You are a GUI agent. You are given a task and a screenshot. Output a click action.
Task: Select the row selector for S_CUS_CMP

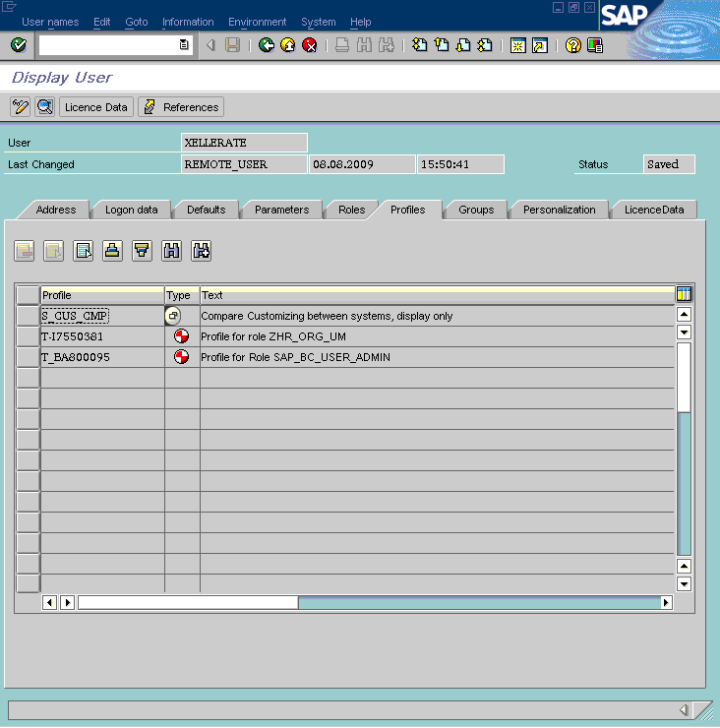coord(28,316)
